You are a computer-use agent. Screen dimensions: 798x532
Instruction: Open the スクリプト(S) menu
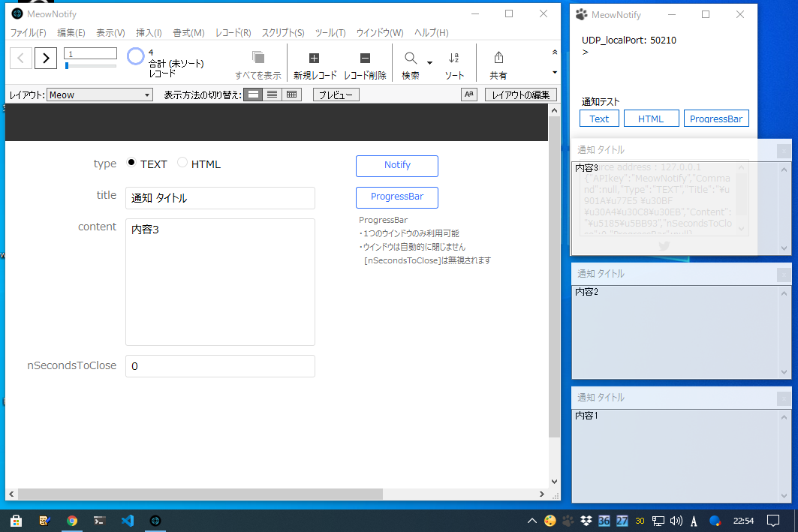[x=283, y=32]
